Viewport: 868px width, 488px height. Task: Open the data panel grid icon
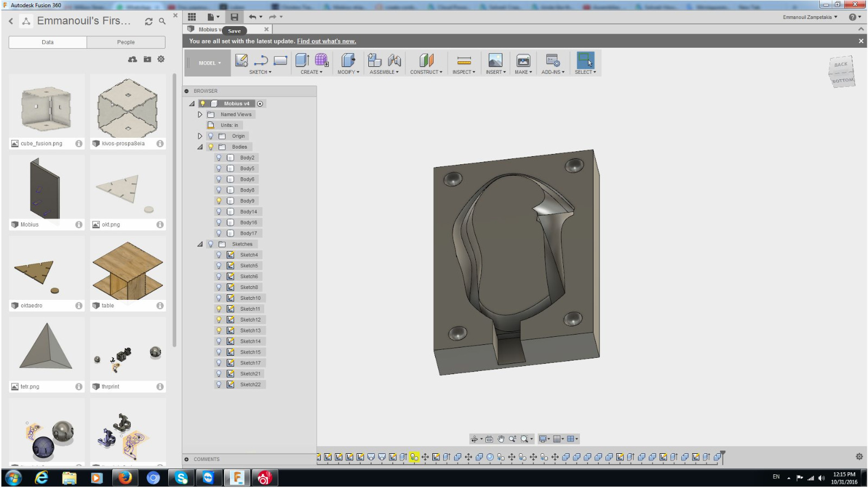[192, 17]
